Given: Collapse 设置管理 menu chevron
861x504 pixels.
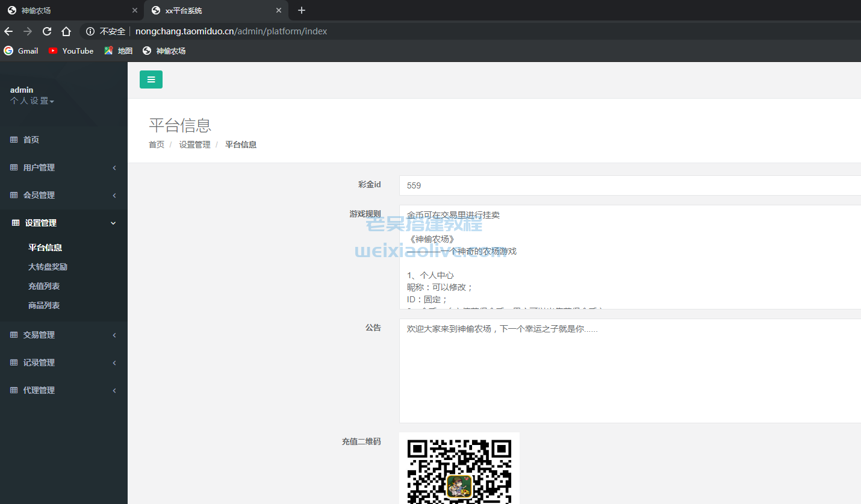Looking at the screenshot, I should click(113, 223).
